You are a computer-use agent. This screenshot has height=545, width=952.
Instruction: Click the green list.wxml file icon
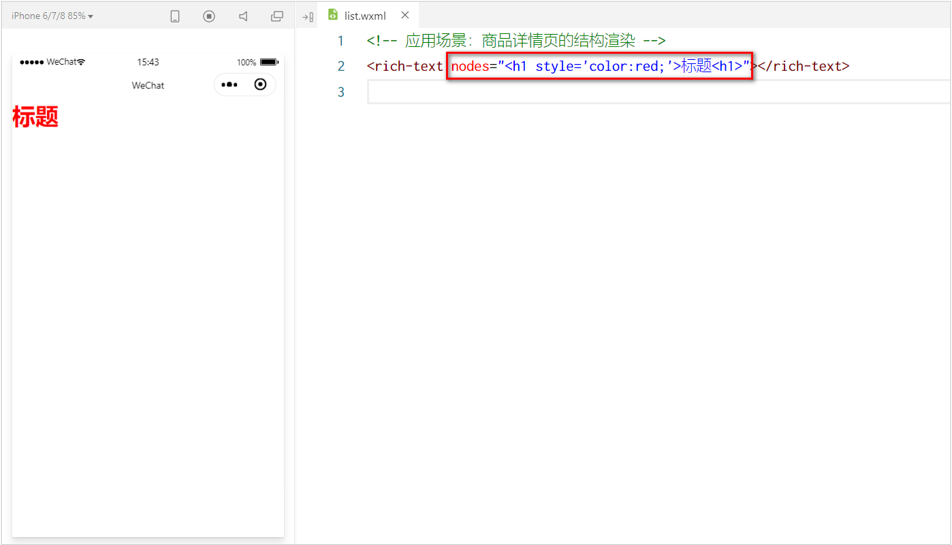(x=333, y=15)
